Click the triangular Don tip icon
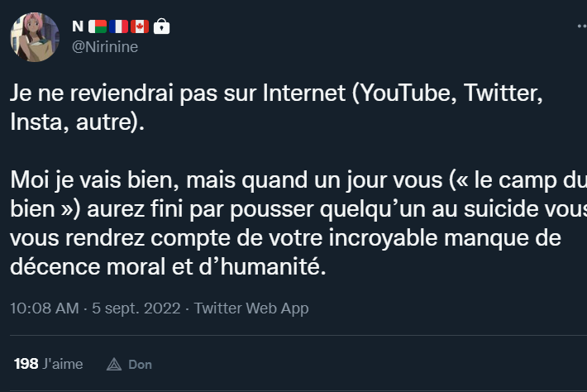587x392 pixels. (x=114, y=364)
